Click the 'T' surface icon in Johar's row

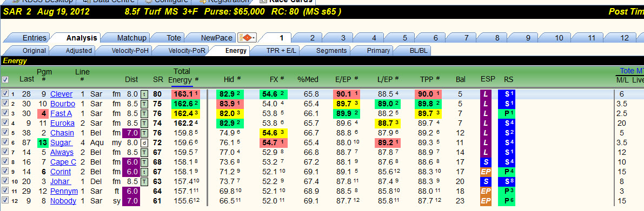tap(144, 181)
